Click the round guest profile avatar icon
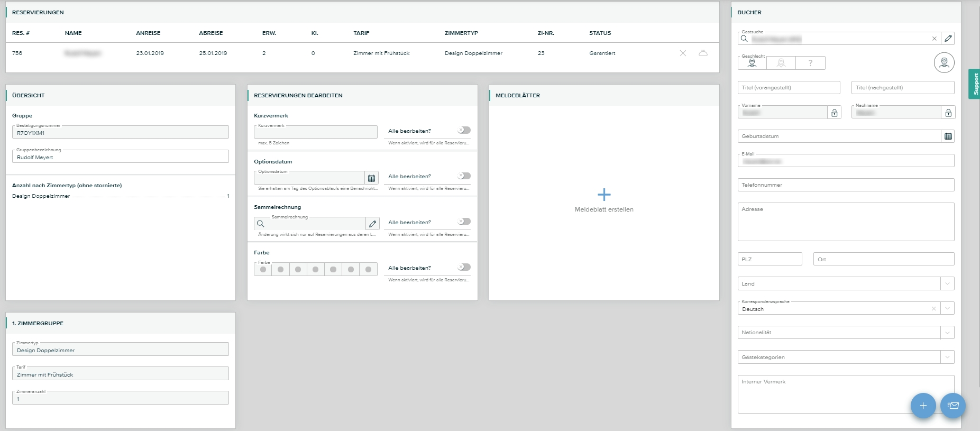980x431 pixels. [x=944, y=63]
